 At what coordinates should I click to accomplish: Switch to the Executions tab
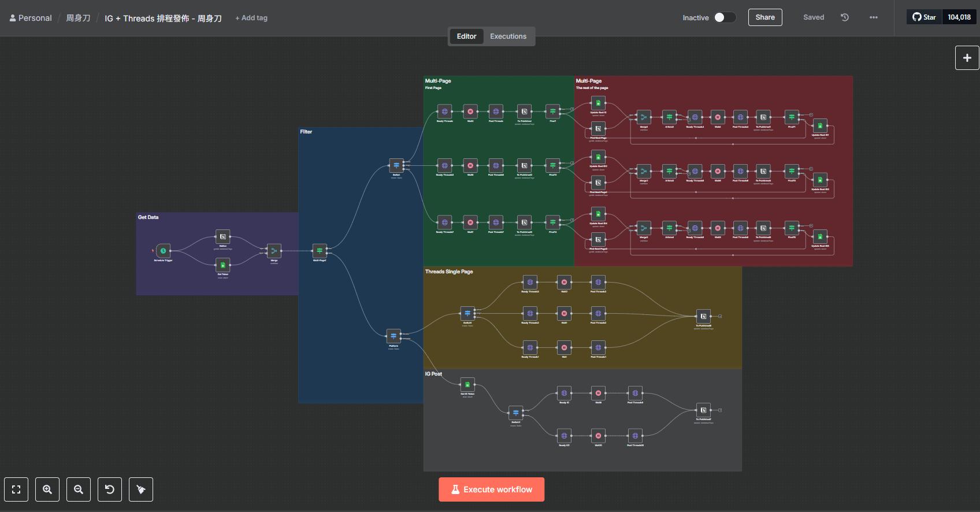508,36
